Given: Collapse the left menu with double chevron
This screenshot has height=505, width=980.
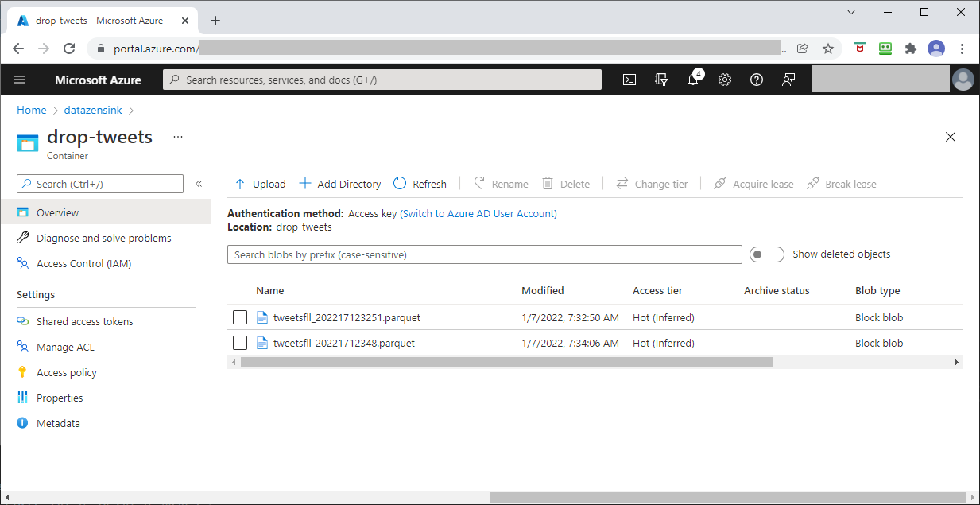Looking at the screenshot, I should (199, 184).
